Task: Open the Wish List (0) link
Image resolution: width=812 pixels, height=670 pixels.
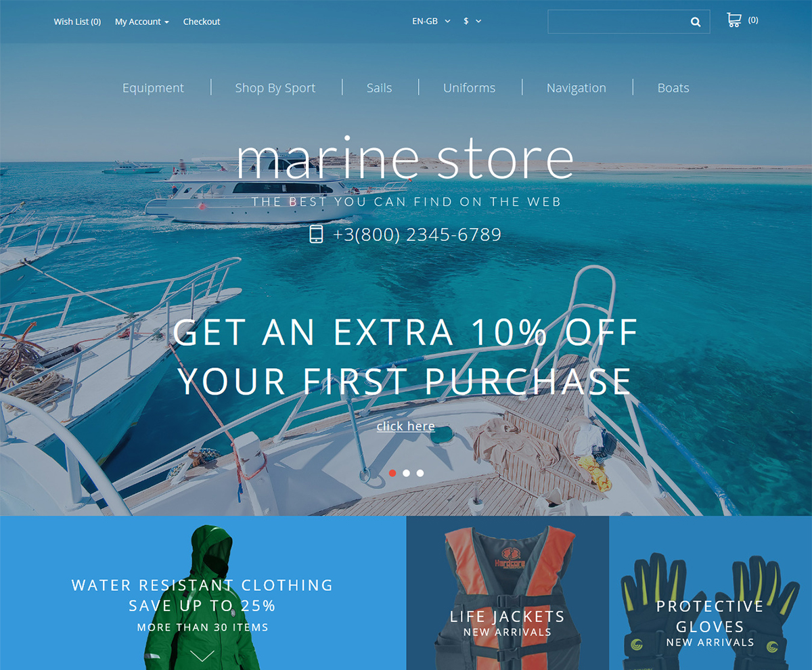Action: tap(77, 22)
